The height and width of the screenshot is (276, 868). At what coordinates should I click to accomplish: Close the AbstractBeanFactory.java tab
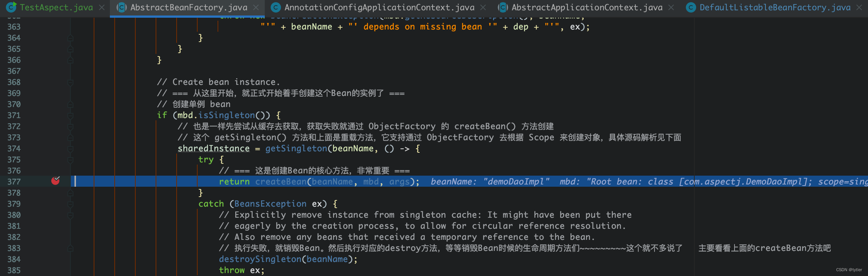pos(256,7)
